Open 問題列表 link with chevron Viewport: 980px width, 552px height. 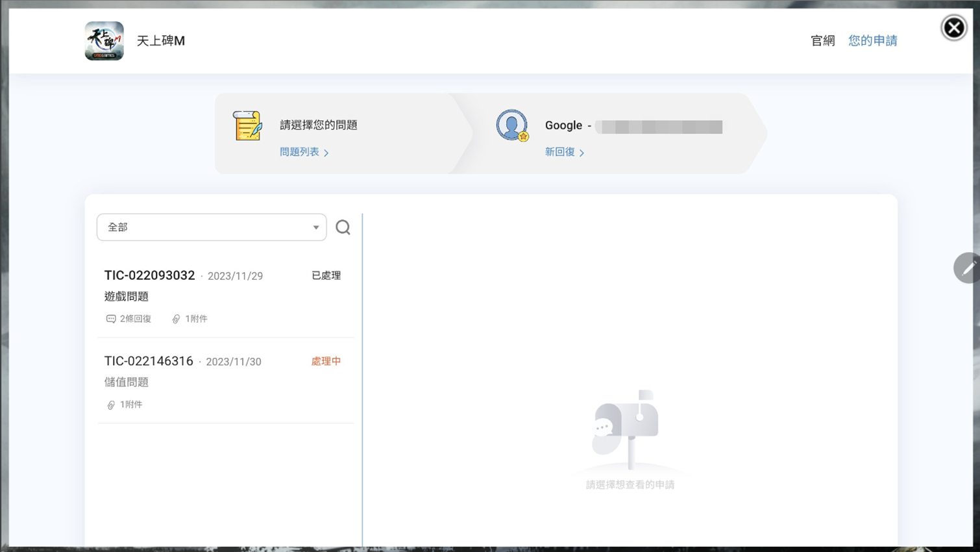tap(304, 152)
